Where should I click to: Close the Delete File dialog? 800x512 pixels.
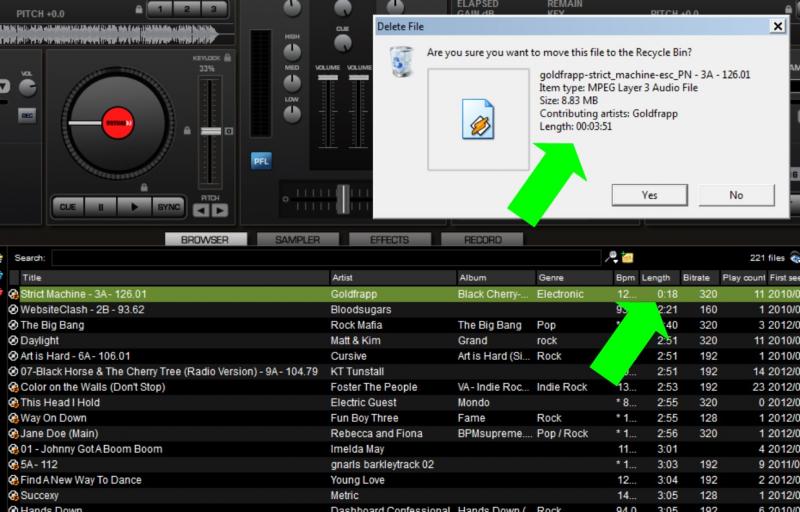point(777,27)
